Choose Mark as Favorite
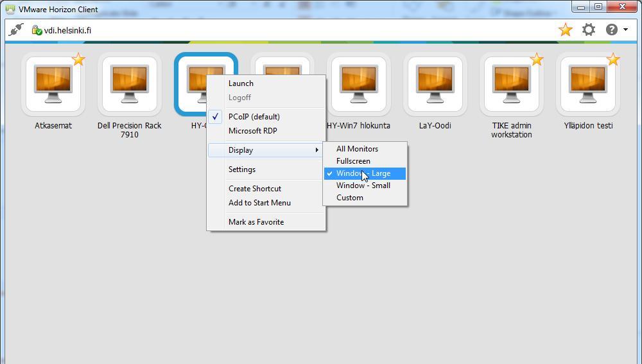The height and width of the screenshot is (364, 642). [x=266, y=222]
